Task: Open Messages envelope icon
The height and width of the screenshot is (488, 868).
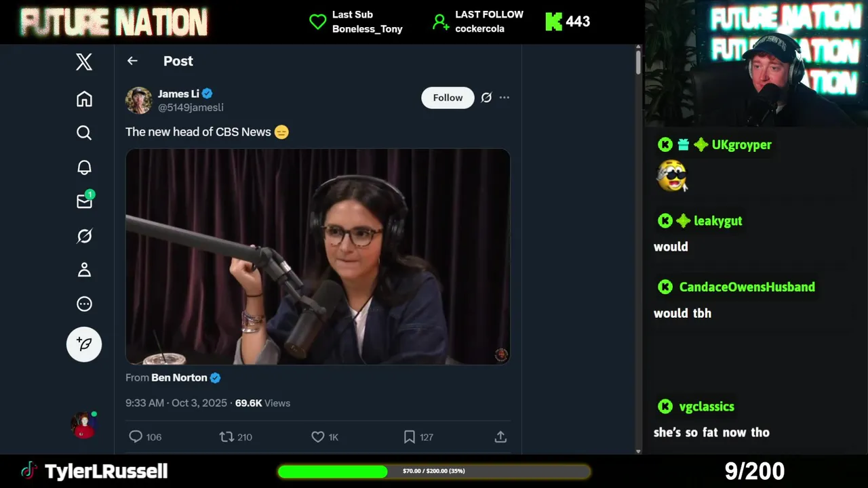Action: (84, 201)
